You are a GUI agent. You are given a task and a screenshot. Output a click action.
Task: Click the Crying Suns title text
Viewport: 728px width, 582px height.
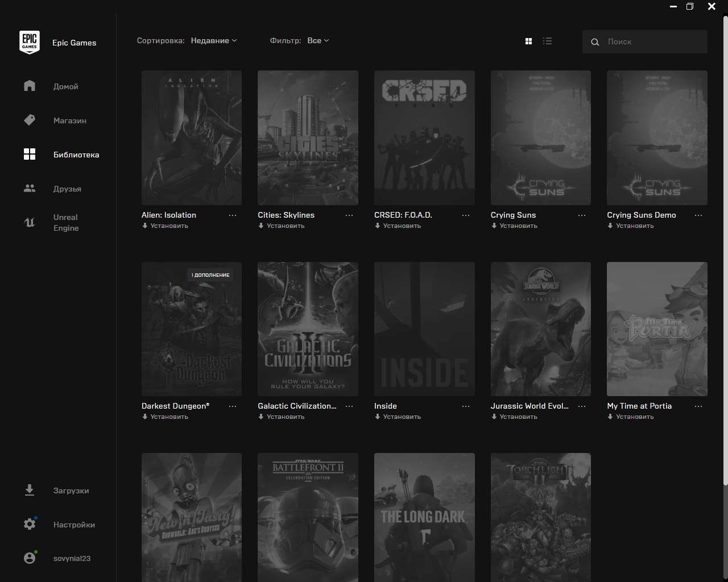[x=513, y=215]
